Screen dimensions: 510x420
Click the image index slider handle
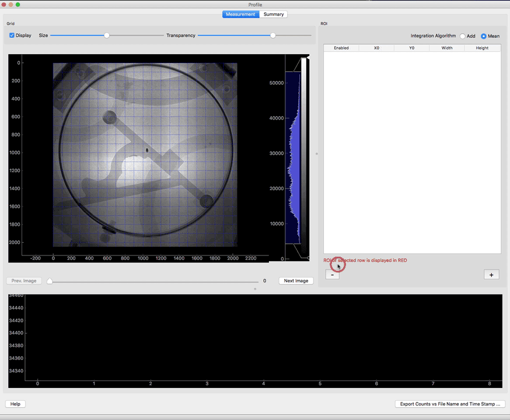50,281
